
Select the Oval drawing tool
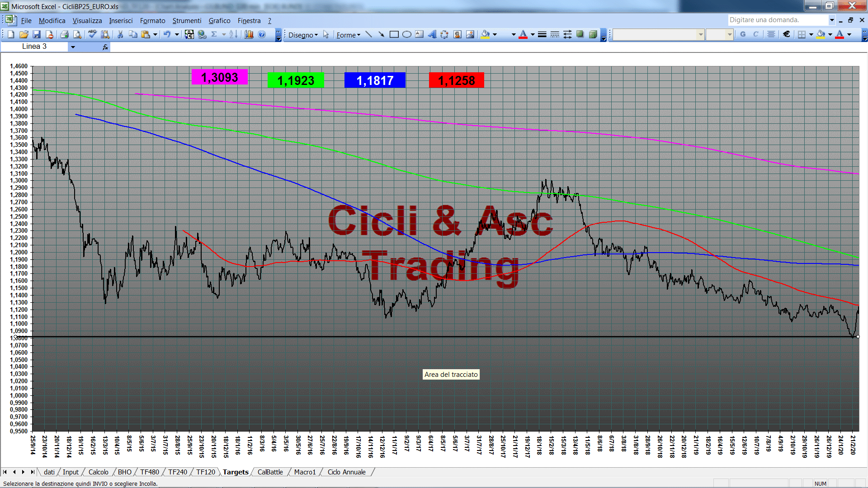tap(407, 35)
